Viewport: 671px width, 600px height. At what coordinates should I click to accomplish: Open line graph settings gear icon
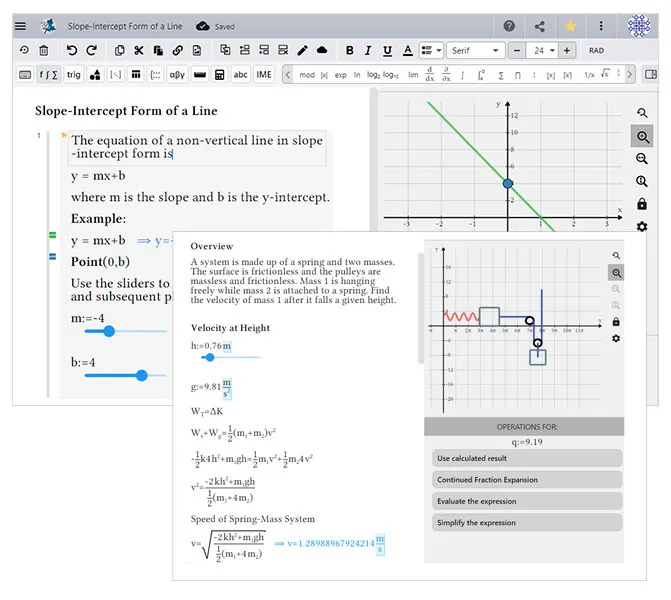(x=641, y=226)
